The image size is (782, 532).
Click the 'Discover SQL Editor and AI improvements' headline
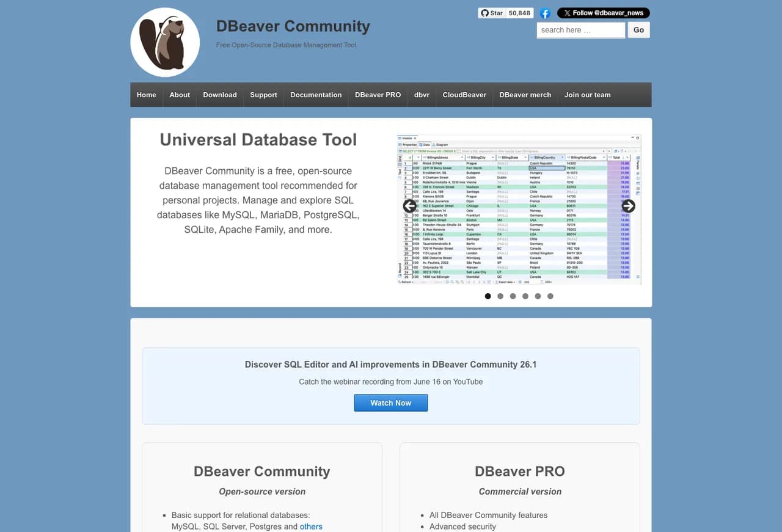391,365
